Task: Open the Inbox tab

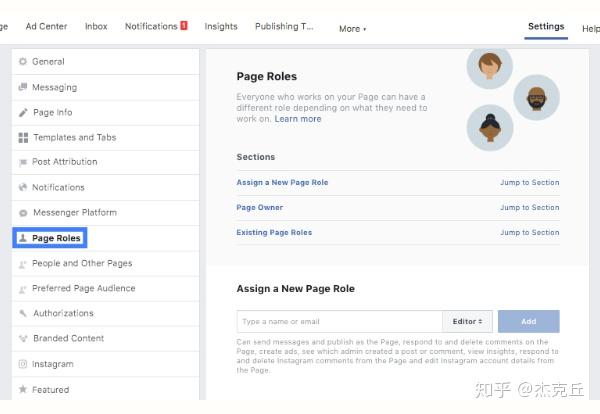Action: click(x=96, y=26)
